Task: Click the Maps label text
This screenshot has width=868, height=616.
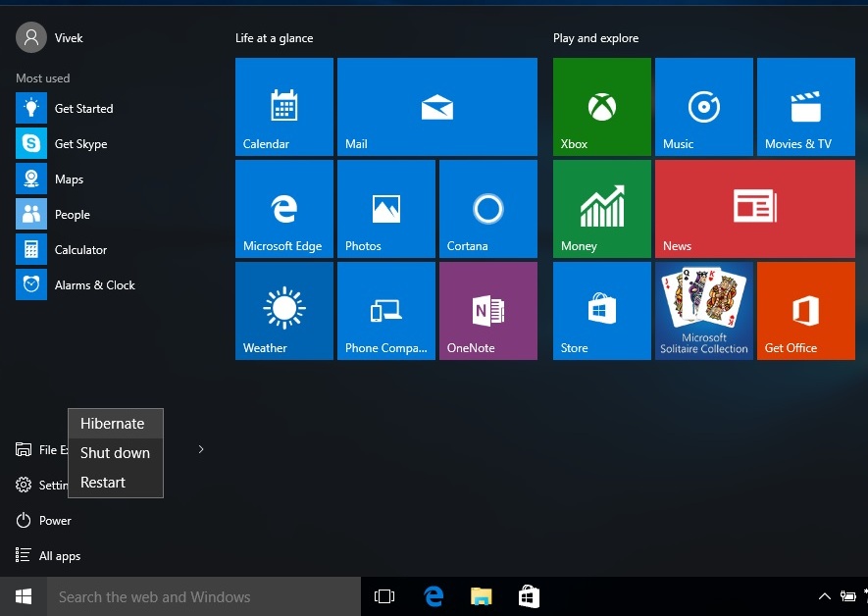Action: click(69, 180)
